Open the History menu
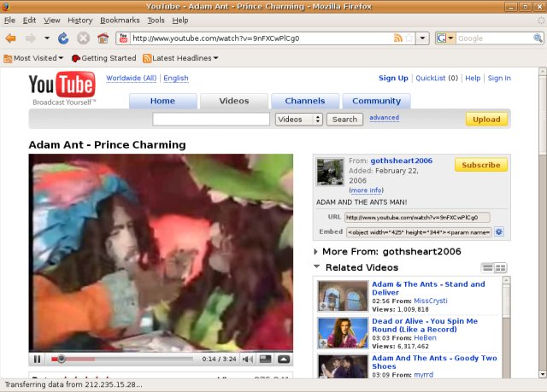The height and width of the screenshot is (392, 547). pos(79,20)
